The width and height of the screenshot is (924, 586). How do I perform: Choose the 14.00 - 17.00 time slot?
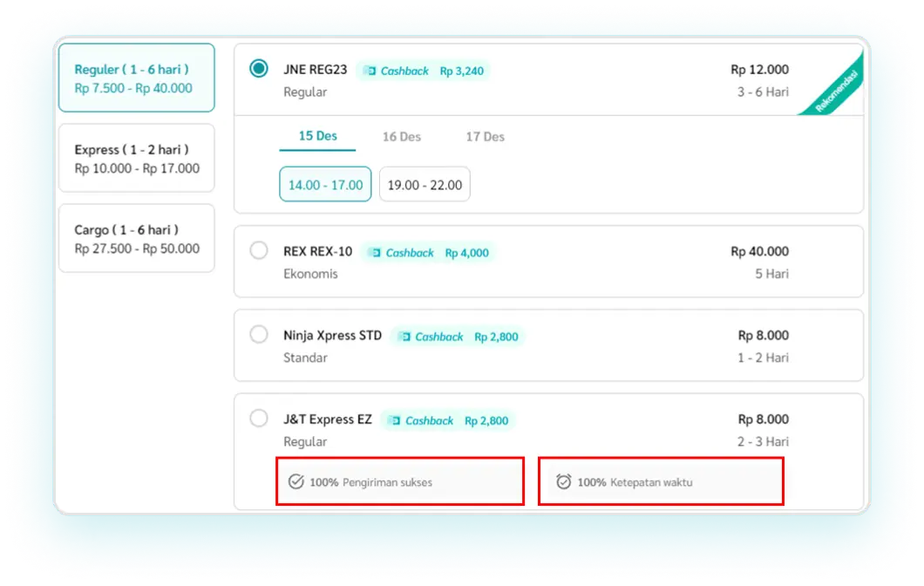[325, 185]
